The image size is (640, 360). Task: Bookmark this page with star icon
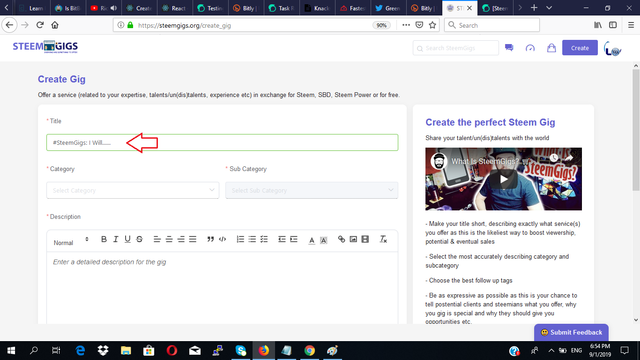coord(433,25)
